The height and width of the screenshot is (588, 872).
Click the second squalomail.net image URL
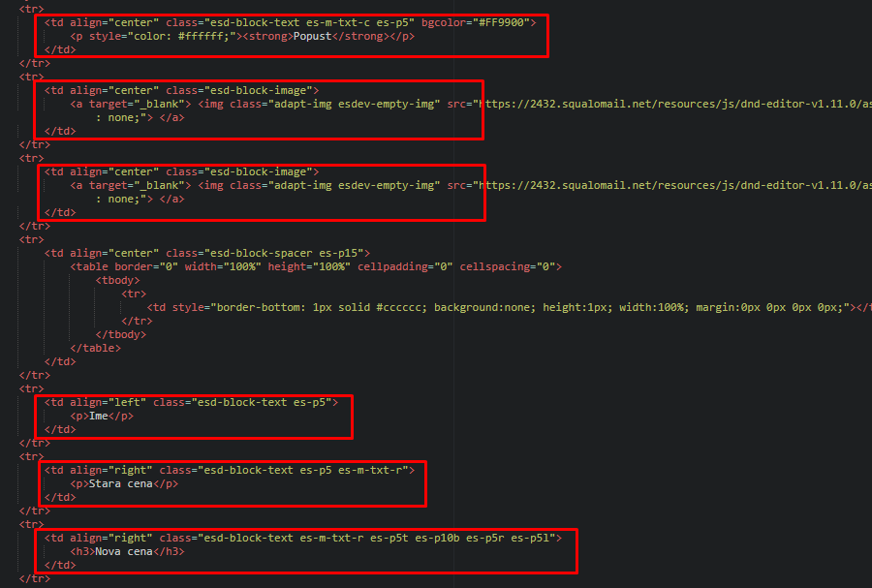pyautogui.click(x=669, y=185)
